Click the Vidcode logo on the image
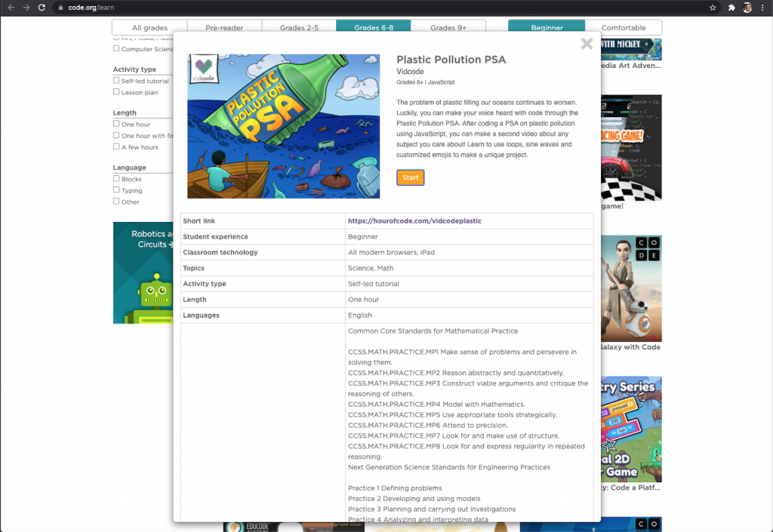This screenshot has height=532, width=773. point(204,69)
